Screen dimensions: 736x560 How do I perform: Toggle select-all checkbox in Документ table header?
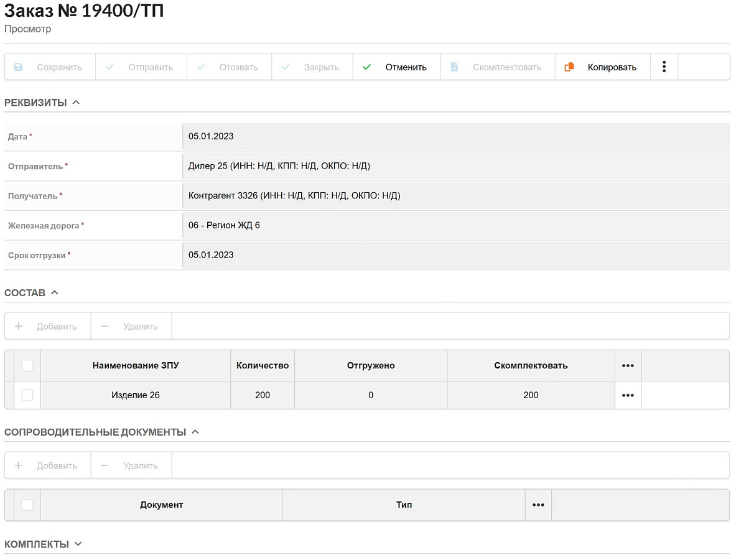point(27,505)
